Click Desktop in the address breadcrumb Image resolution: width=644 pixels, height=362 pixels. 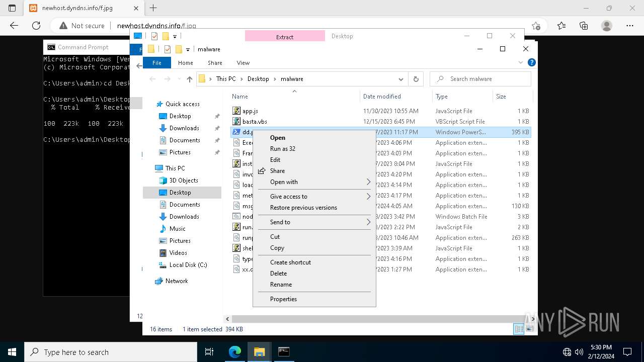(x=258, y=79)
